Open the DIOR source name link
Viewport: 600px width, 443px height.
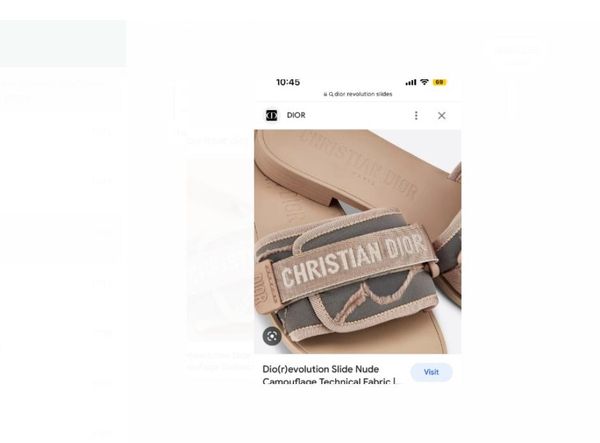click(296, 115)
